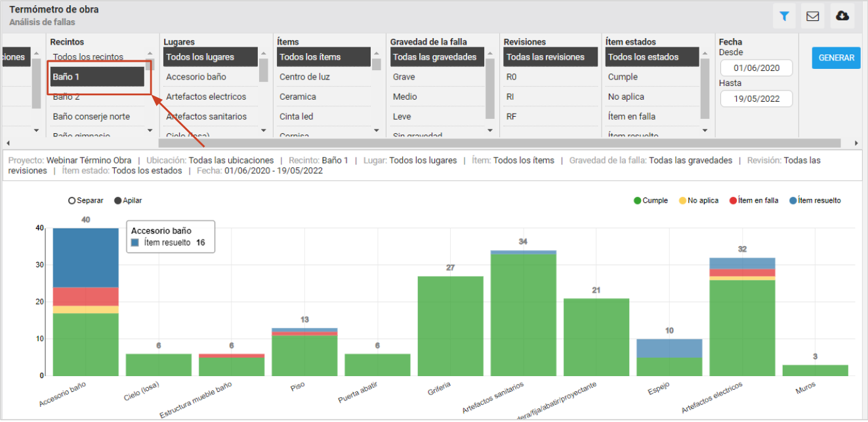Select the Apilar radio option
The width and height of the screenshot is (868, 422).
(x=117, y=201)
